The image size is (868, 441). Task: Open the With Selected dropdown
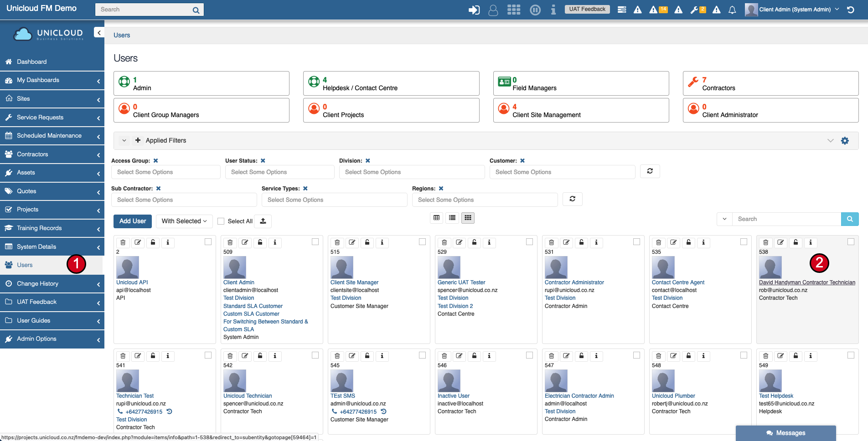point(184,221)
